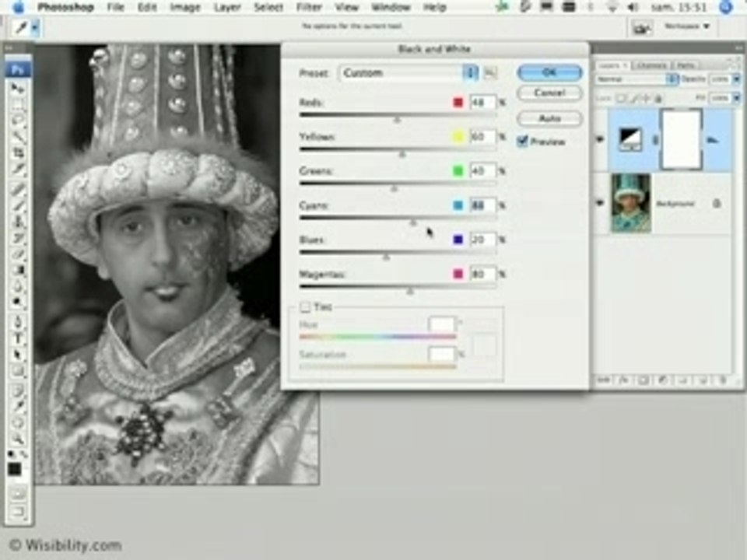Select the Eyedropper tool in the toolbox

18,407
